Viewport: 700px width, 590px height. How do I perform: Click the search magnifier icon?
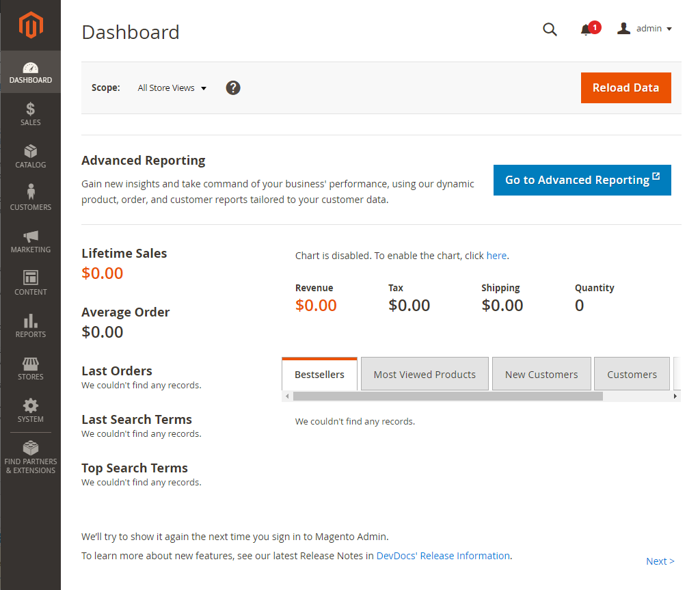(550, 29)
